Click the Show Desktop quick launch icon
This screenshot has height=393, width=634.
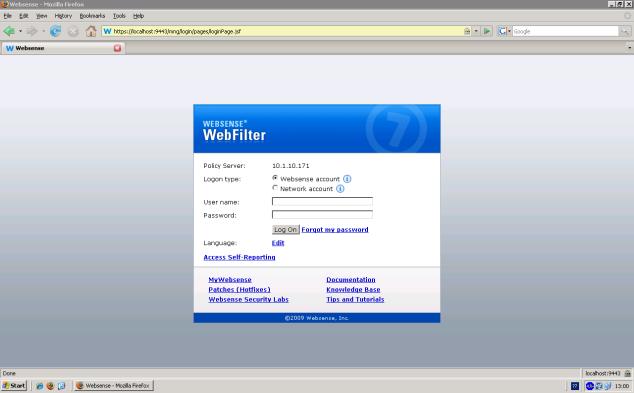(x=61, y=386)
